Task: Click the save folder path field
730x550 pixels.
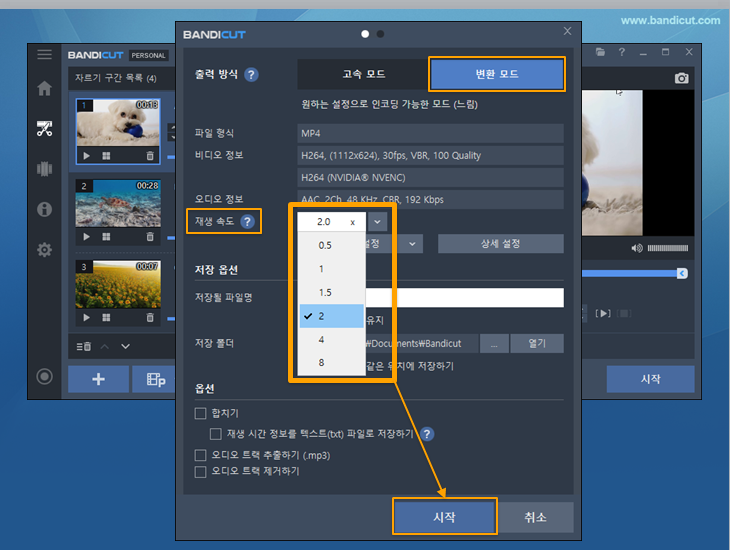Action: point(422,344)
